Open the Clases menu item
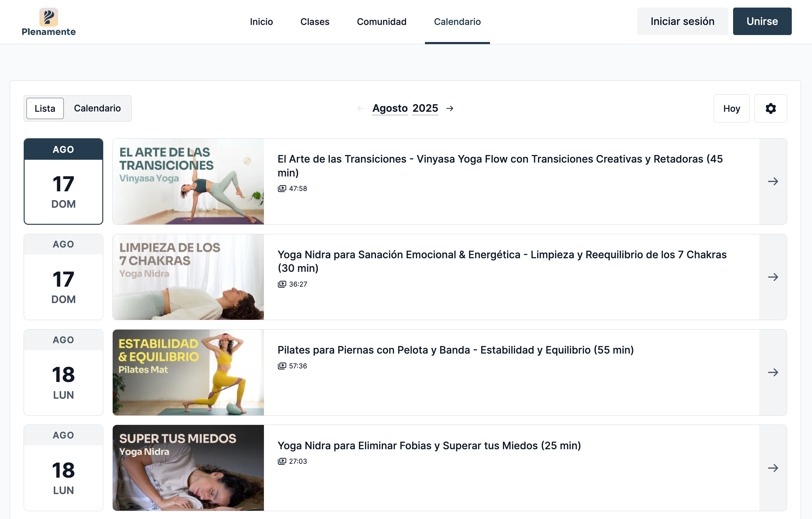Screen dimensions: 812x519 [x=315, y=22]
